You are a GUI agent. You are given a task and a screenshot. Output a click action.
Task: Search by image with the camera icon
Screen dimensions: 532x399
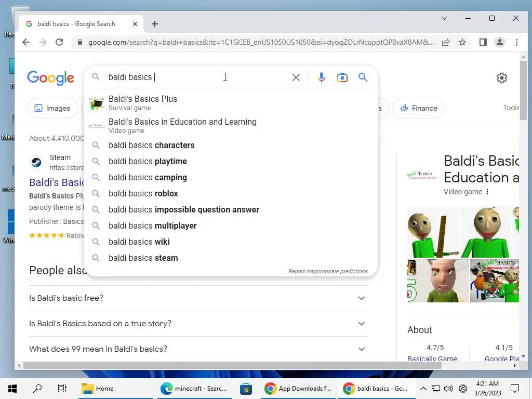tap(342, 77)
